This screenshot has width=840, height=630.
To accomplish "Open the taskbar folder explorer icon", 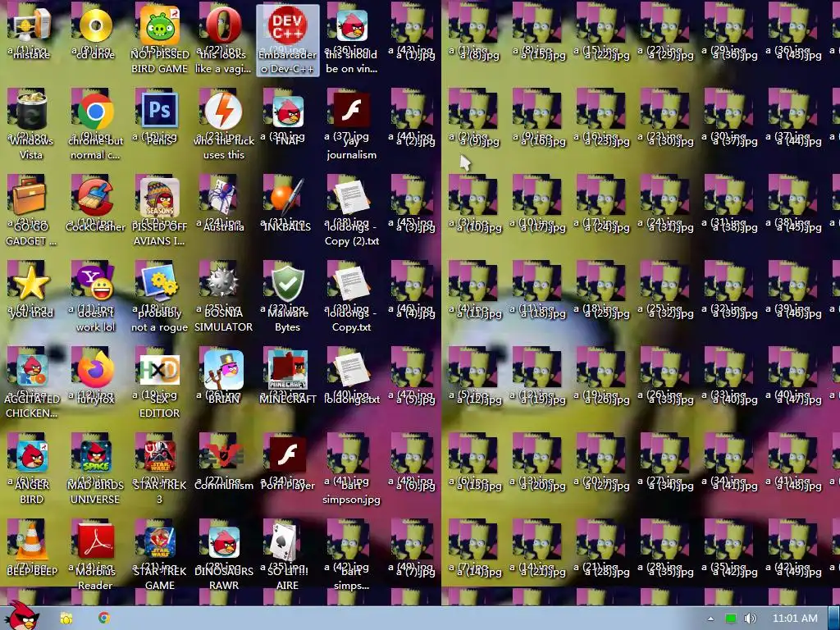I will tap(66, 619).
